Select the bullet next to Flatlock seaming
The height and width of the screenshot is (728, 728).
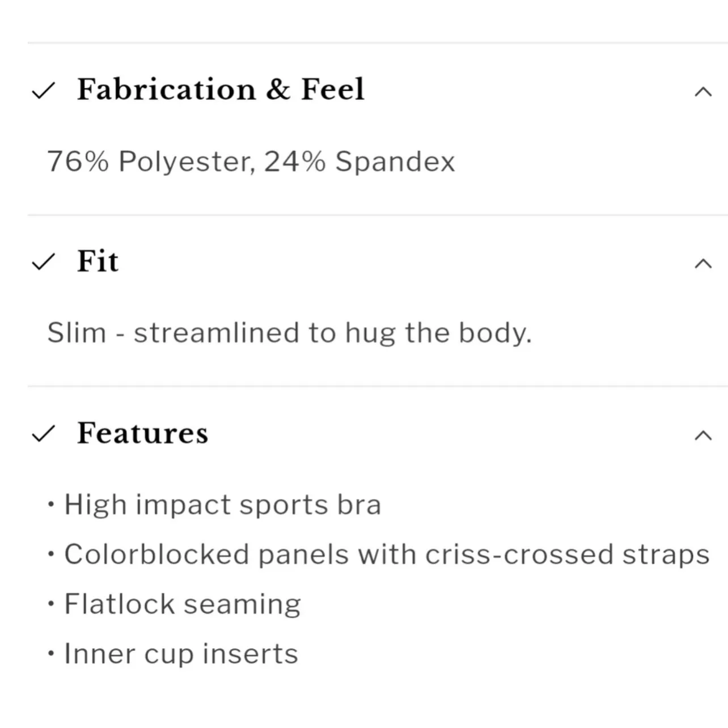point(51,603)
